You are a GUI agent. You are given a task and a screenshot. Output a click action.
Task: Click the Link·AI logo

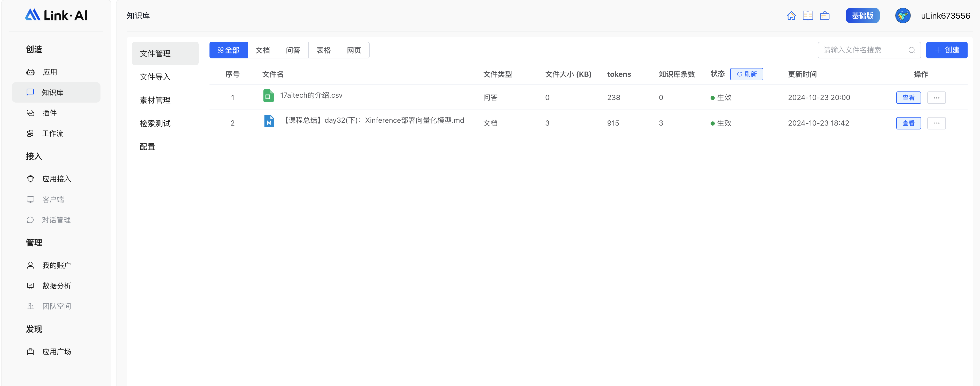[56, 15]
